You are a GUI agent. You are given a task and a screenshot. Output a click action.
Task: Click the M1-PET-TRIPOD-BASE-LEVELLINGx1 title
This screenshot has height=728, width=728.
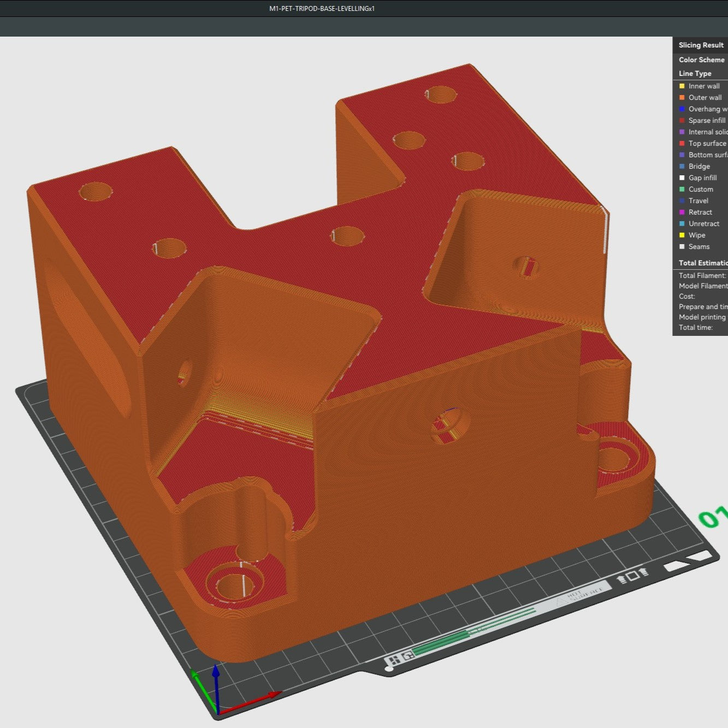(x=322, y=8)
